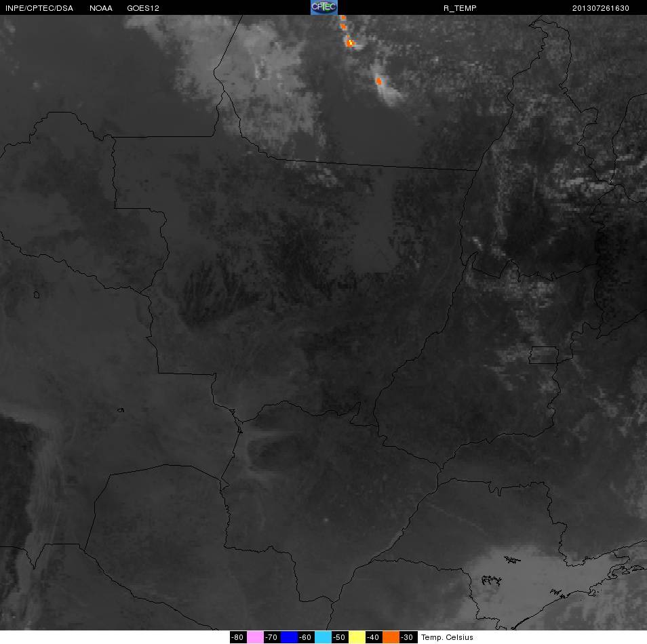Click the -30 legend value

(x=408, y=637)
